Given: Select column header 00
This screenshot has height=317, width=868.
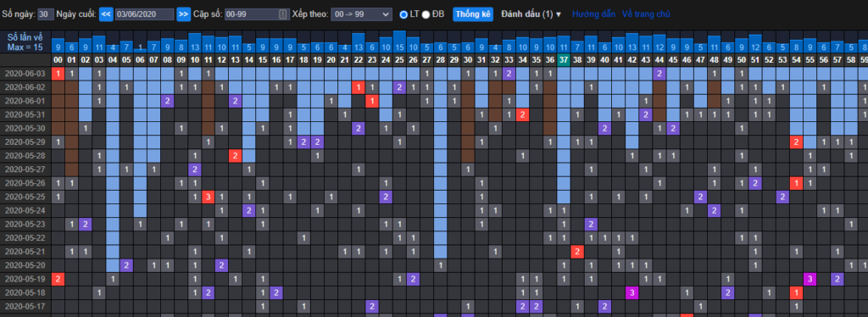Looking at the screenshot, I should point(58,59).
